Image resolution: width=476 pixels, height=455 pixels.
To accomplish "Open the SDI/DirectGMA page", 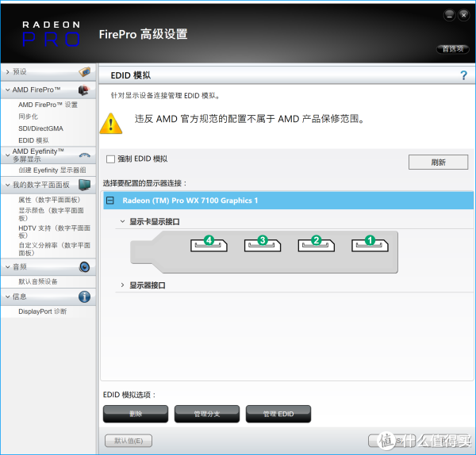I will tap(40, 128).
